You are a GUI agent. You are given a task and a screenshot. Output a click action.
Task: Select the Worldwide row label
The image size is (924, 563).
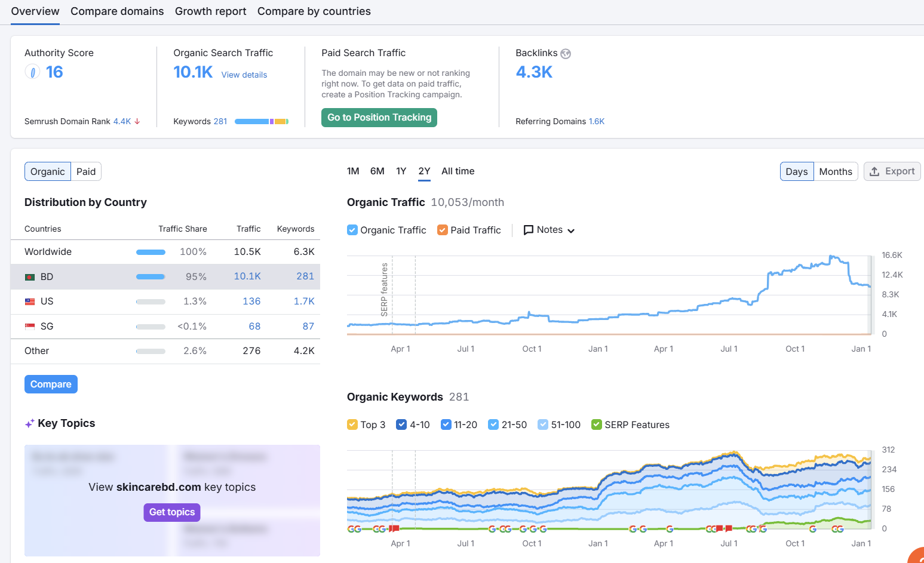point(48,252)
